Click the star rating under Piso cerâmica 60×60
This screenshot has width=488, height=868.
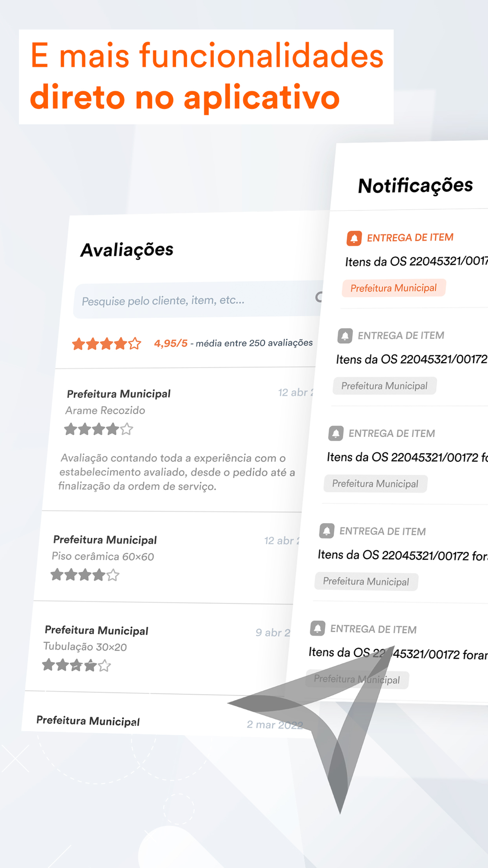85,575
